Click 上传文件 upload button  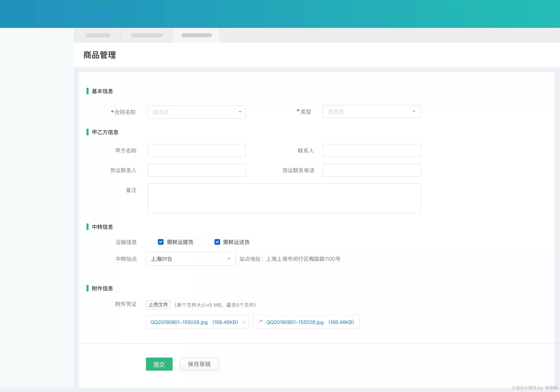point(158,304)
